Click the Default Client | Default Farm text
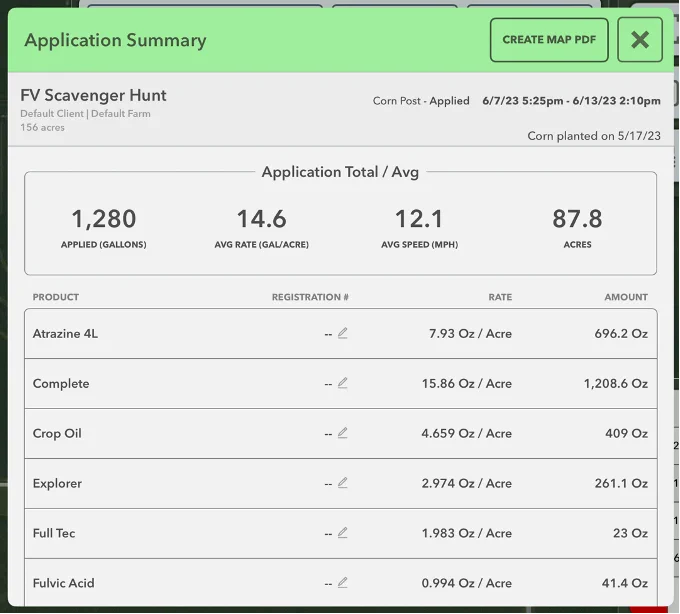The image size is (680, 614). click(x=85, y=114)
